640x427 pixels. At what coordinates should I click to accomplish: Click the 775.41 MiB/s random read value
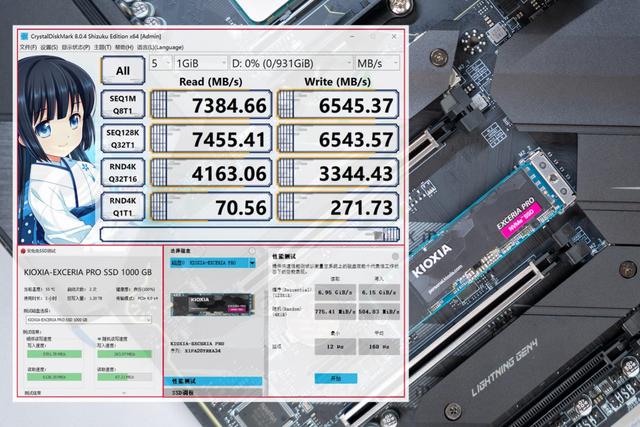(x=335, y=311)
